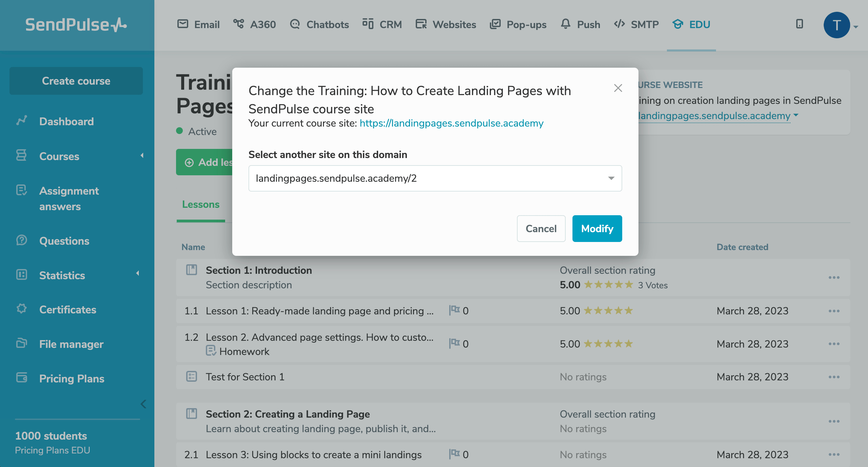Open the site selection dropdown

click(x=435, y=178)
